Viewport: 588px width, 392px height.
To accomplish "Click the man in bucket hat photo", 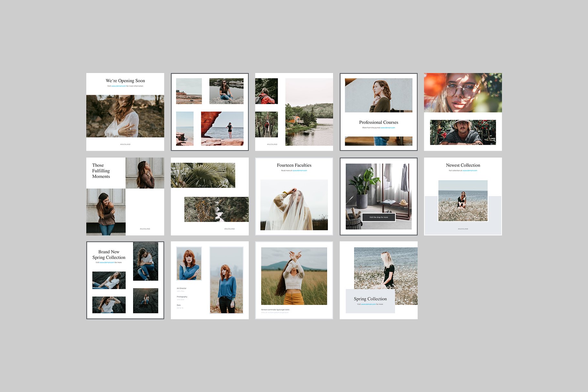I will (463, 132).
